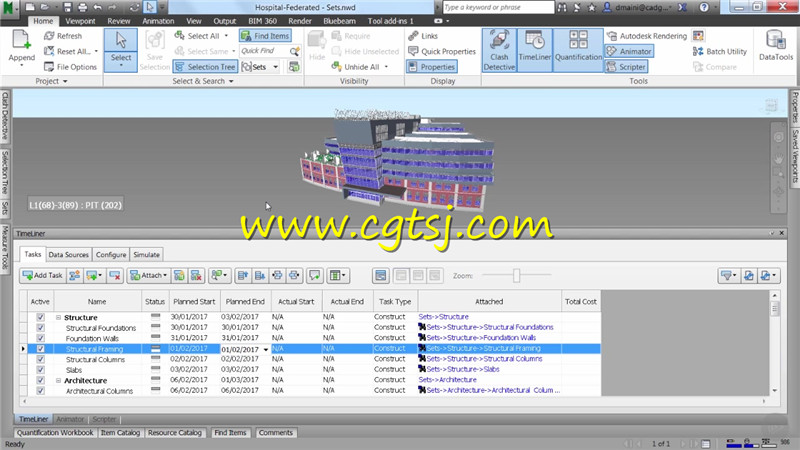Open Select All dropdown arrow
The height and width of the screenshot is (450, 800).
226,36
